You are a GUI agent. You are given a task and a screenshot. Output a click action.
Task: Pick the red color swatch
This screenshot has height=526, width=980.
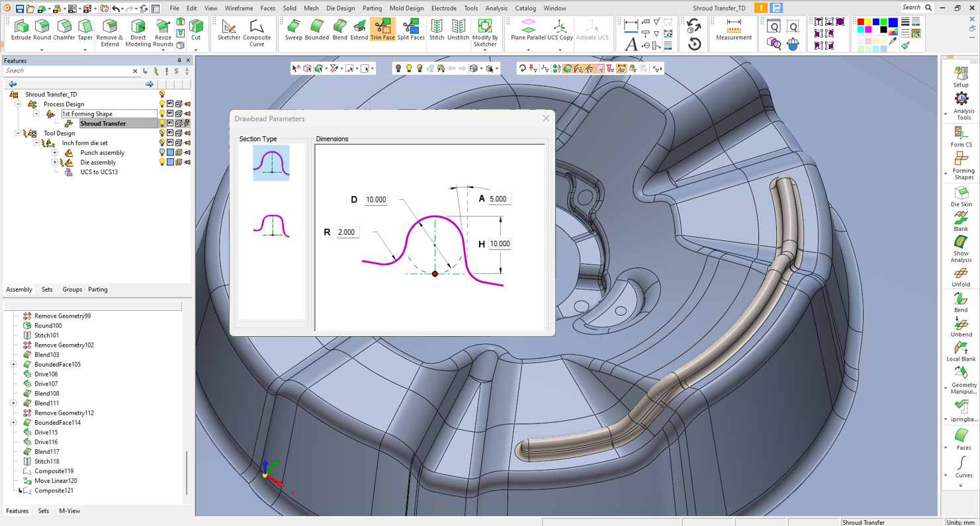click(861, 22)
